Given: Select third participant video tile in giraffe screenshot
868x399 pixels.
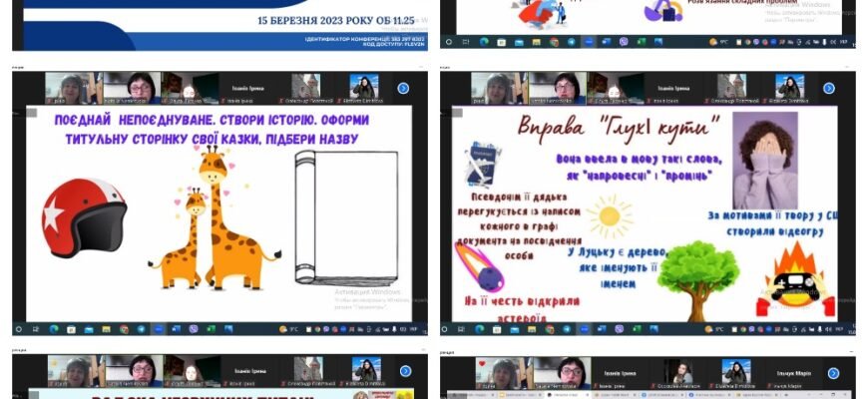Looking at the screenshot, I should point(190,88).
